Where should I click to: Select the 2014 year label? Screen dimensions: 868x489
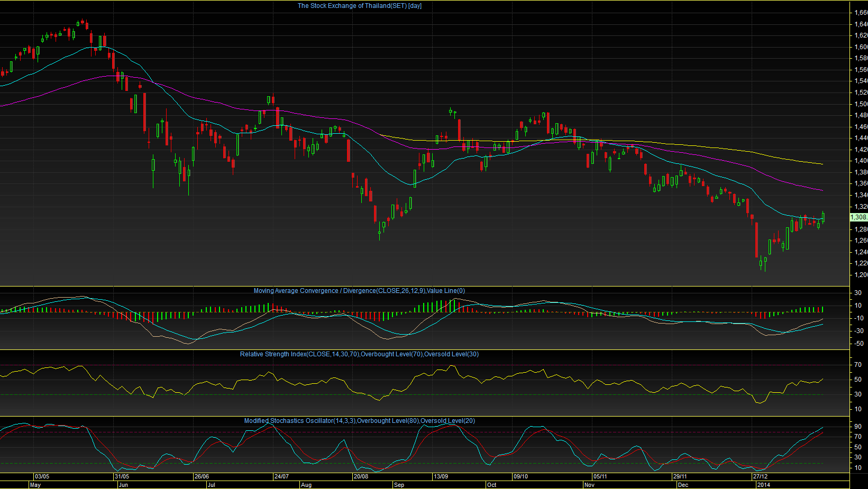coord(763,485)
